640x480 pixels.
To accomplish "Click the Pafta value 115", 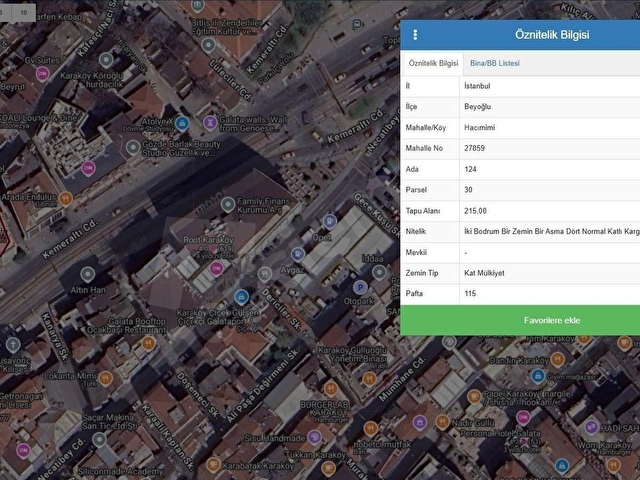I will (x=470, y=293).
